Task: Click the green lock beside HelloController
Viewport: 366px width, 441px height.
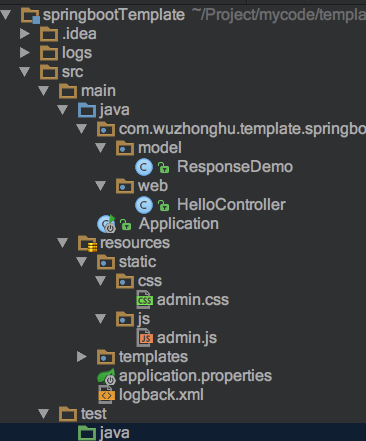Action: coord(163,205)
